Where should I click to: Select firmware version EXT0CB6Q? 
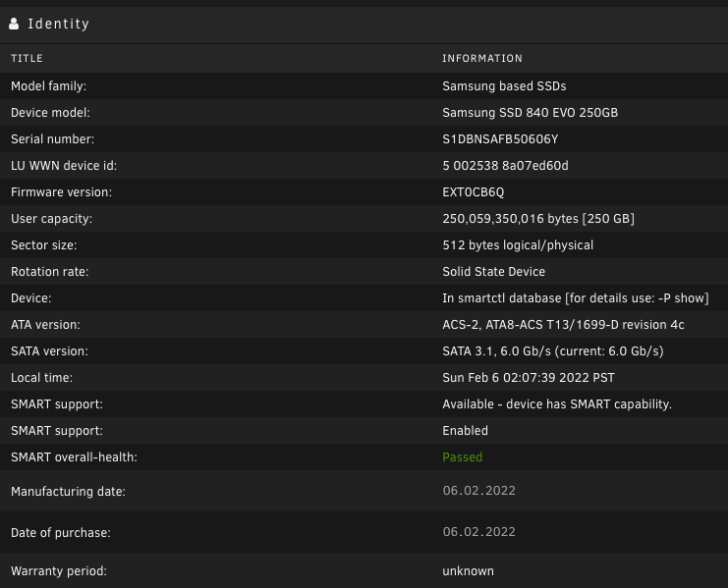pyautogui.click(x=474, y=192)
